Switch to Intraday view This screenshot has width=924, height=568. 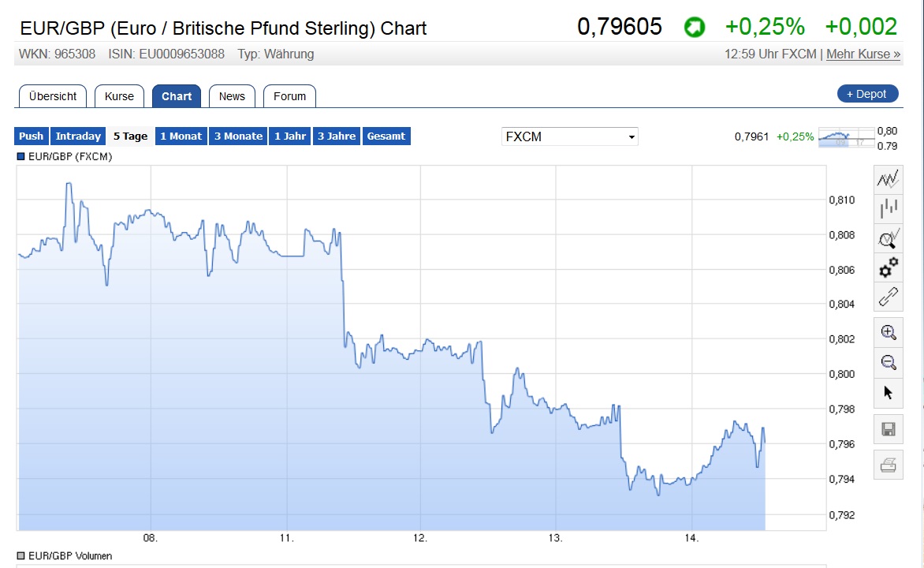click(x=77, y=136)
